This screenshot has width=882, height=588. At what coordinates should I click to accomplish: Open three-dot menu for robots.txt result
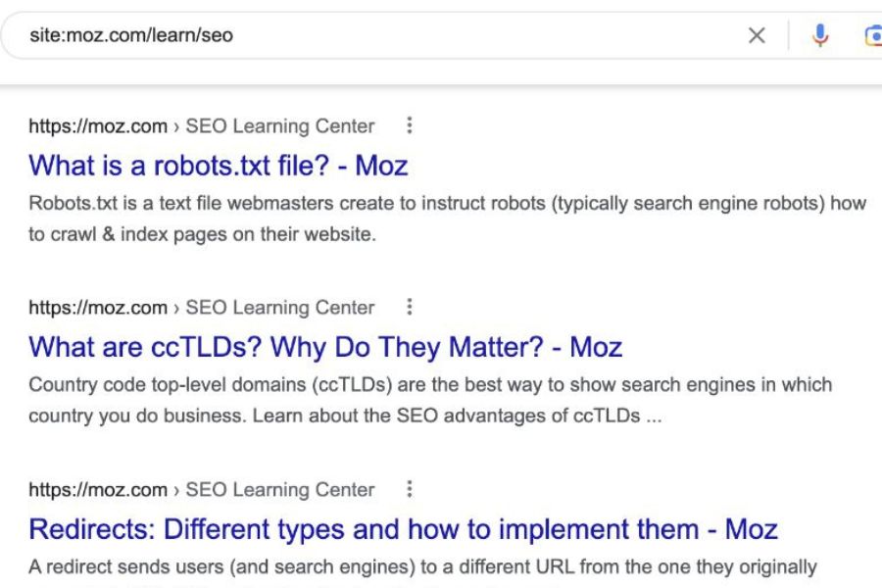coord(410,125)
